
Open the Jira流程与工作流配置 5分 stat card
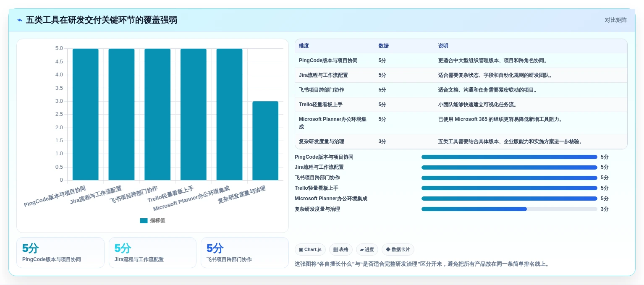152,253
